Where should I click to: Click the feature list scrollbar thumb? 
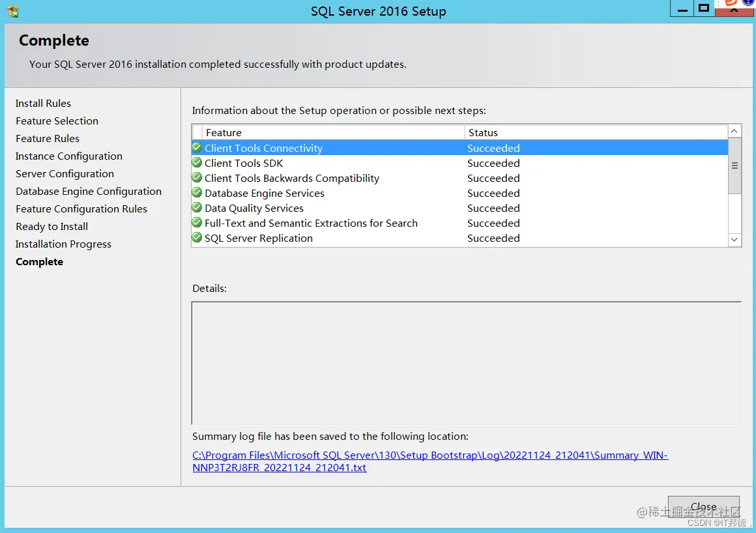(734, 166)
